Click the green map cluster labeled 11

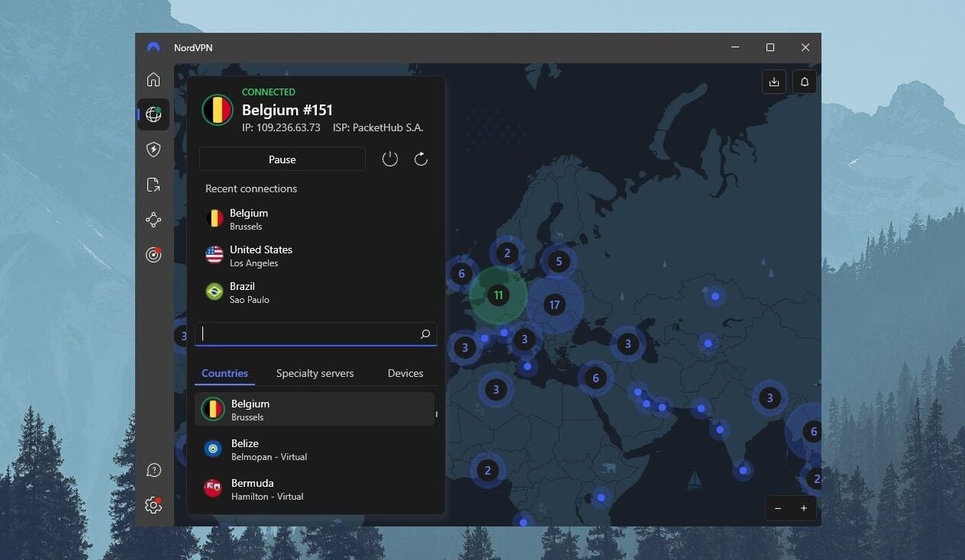[499, 294]
